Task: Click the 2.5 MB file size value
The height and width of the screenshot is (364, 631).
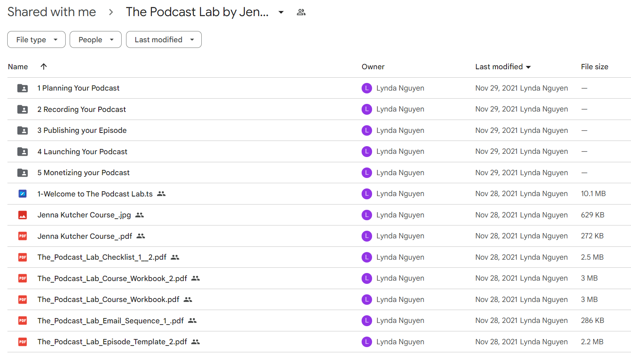Action: click(x=592, y=257)
